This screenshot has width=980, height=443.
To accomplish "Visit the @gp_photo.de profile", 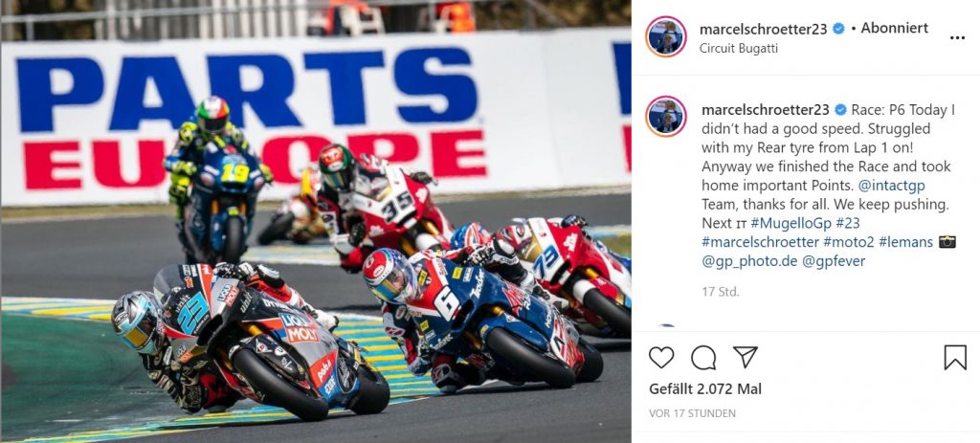I will 749,261.
